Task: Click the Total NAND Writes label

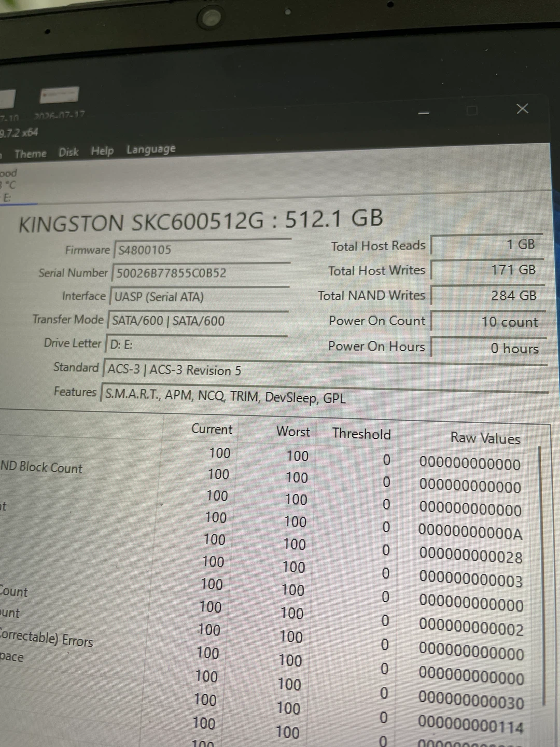Action: pos(371,296)
